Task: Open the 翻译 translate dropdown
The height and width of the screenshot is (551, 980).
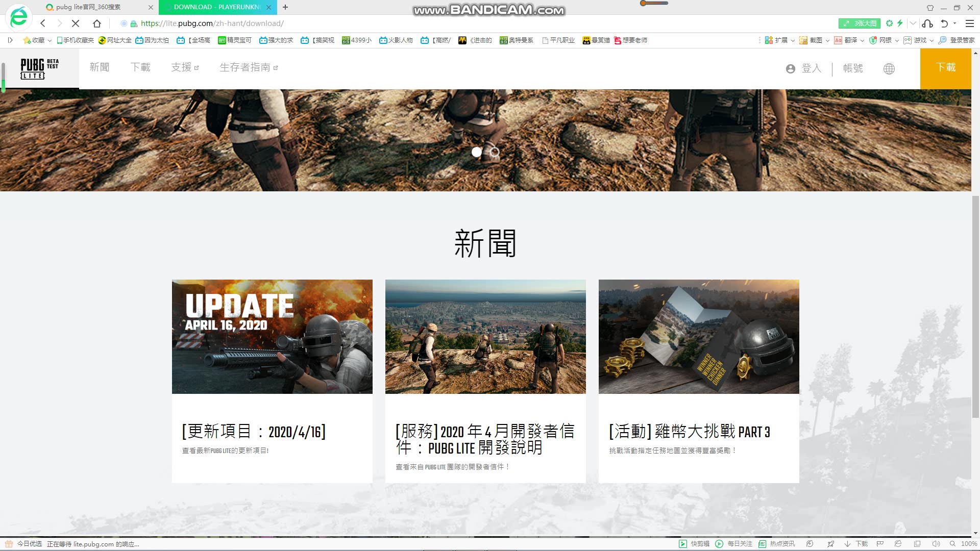Action: point(849,40)
